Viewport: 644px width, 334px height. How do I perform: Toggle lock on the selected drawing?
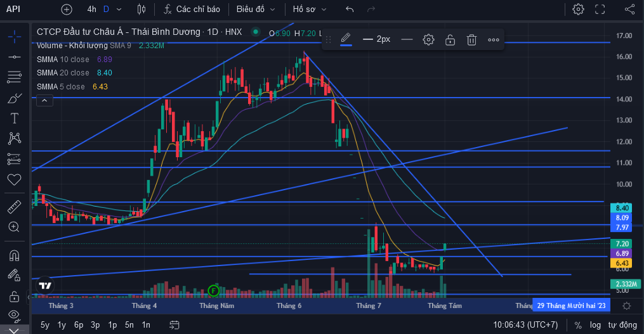coord(450,39)
